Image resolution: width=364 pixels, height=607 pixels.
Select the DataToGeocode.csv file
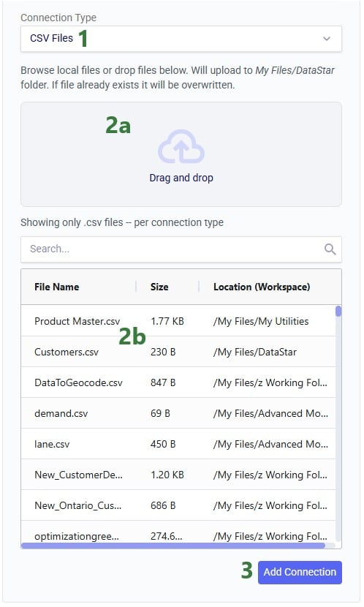tap(78, 382)
